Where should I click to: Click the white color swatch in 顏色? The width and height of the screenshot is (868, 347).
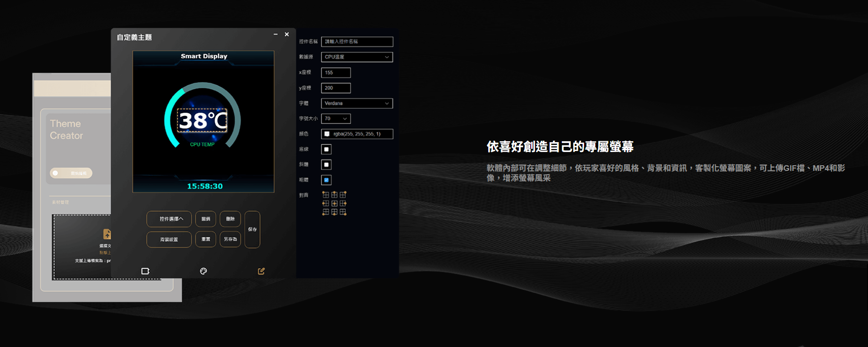coord(327,134)
